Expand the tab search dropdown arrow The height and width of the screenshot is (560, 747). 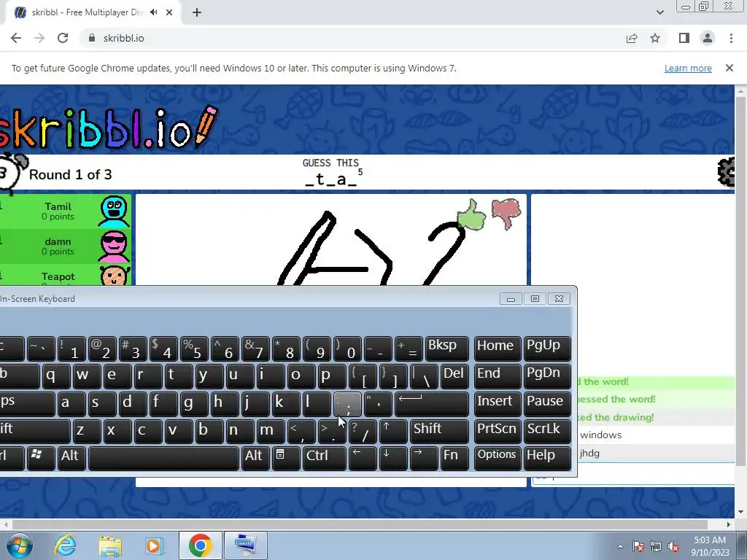click(x=659, y=12)
